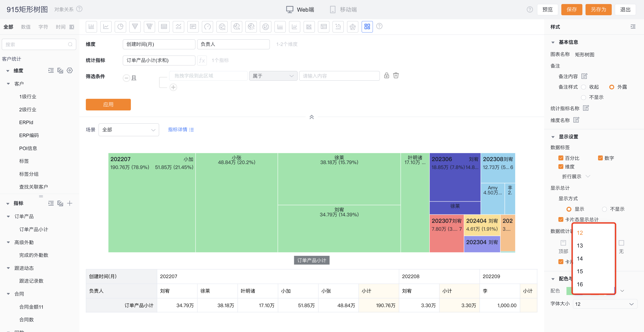644x332 pixels.
Task: Select the scatter plot chart icon
Action: pos(338,26)
